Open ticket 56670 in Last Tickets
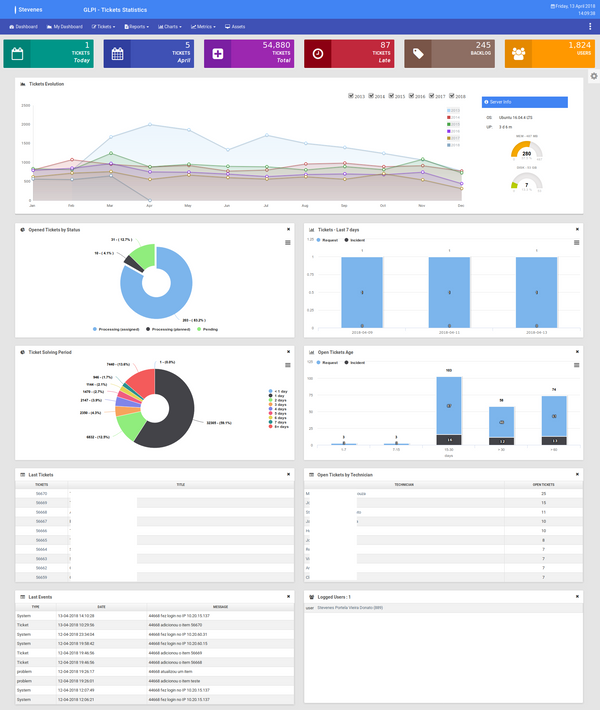 tap(41, 494)
